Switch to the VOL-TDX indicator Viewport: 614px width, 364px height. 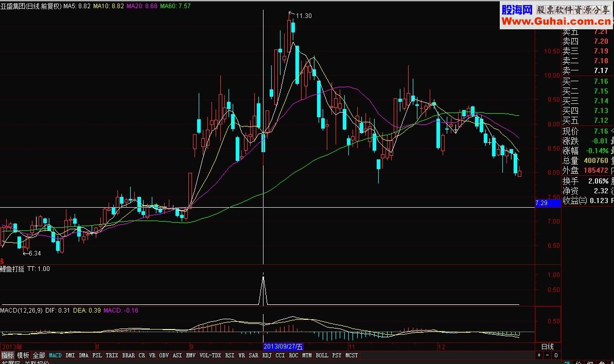click(x=210, y=355)
